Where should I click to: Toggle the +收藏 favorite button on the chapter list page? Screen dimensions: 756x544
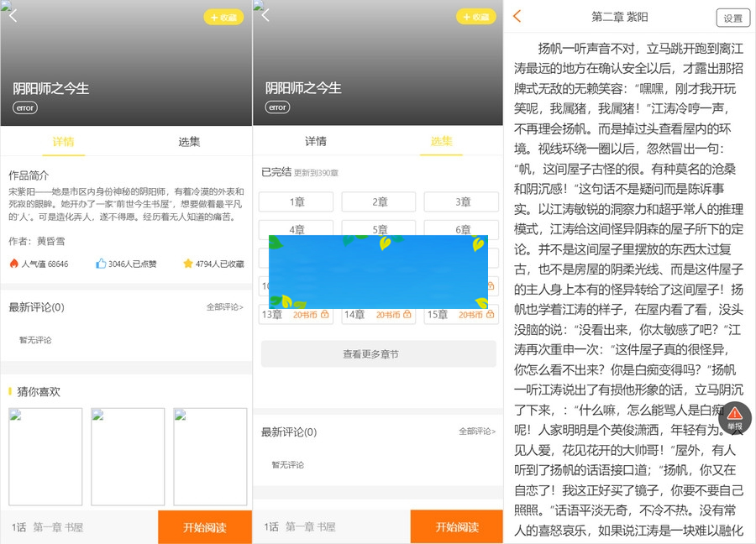click(475, 17)
